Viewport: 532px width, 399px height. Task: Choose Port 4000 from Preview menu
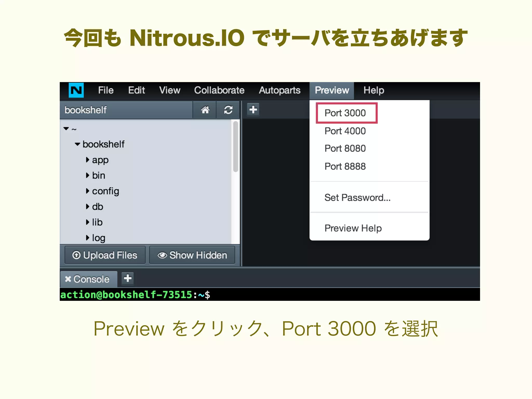tap(345, 131)
